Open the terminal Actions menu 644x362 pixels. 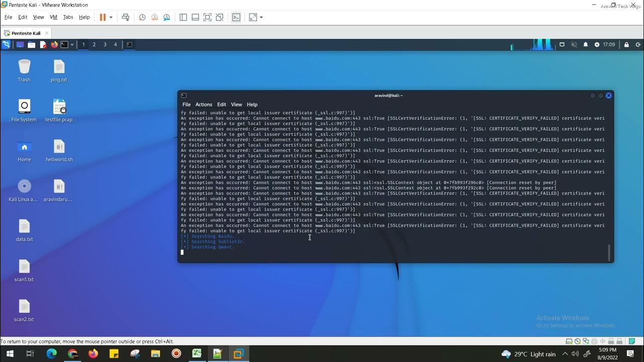[x=204, y=105]
